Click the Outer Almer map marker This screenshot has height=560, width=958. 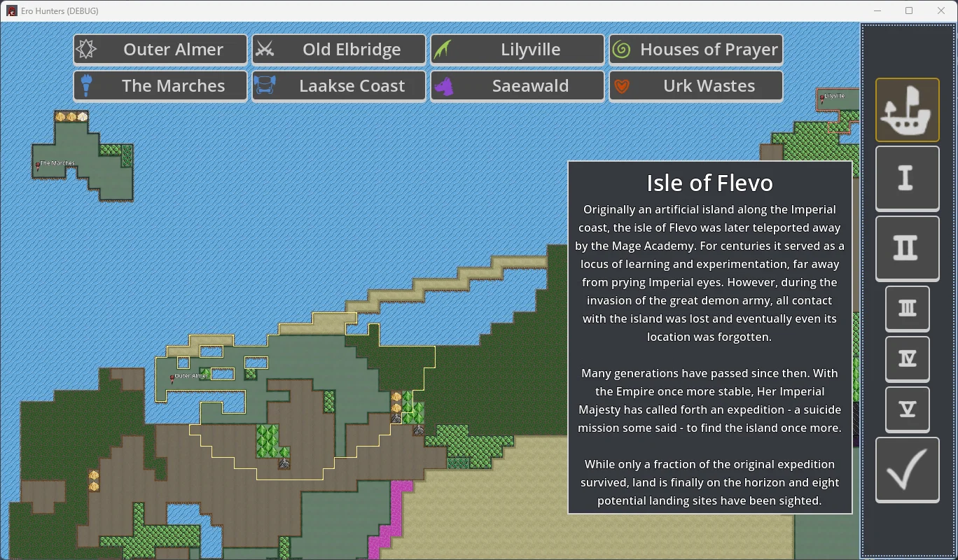click(x=172, y=378)
